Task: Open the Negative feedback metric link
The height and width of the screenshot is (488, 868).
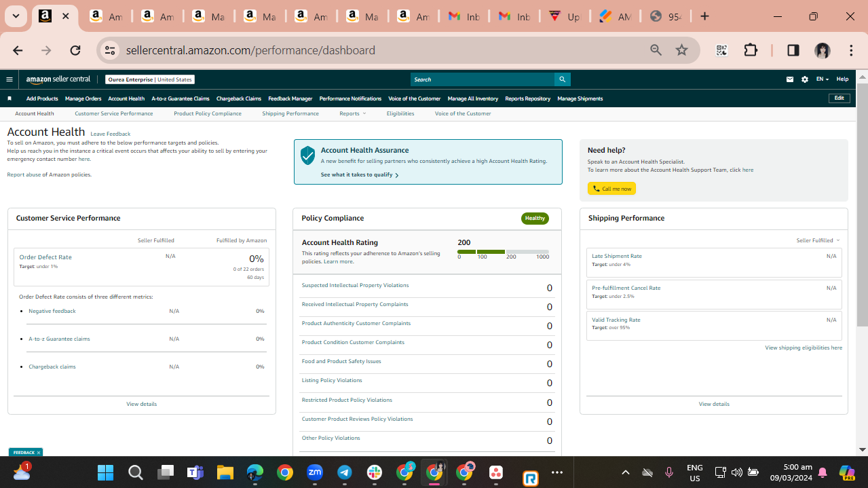Action: tap(52, 311)
